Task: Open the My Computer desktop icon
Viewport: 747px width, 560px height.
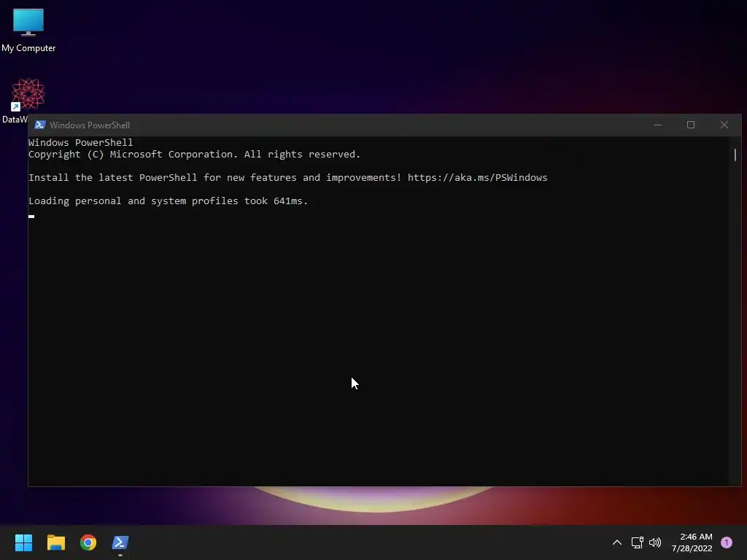Action: coord(28,31)
